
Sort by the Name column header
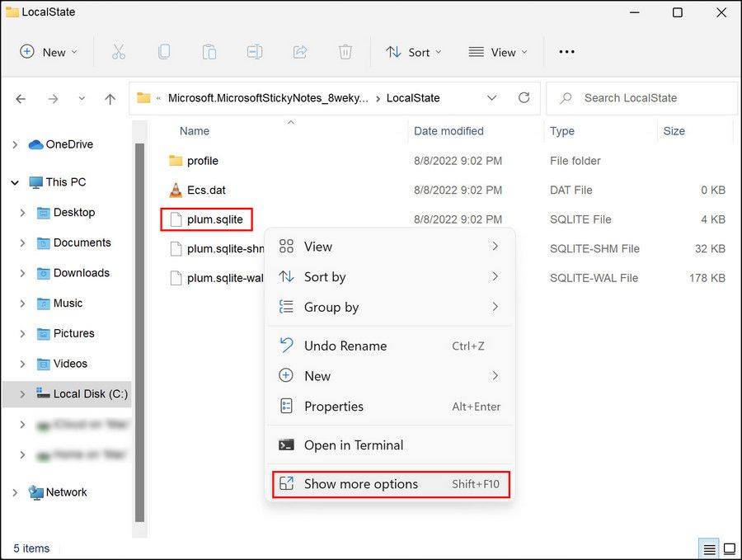point(195,131)
